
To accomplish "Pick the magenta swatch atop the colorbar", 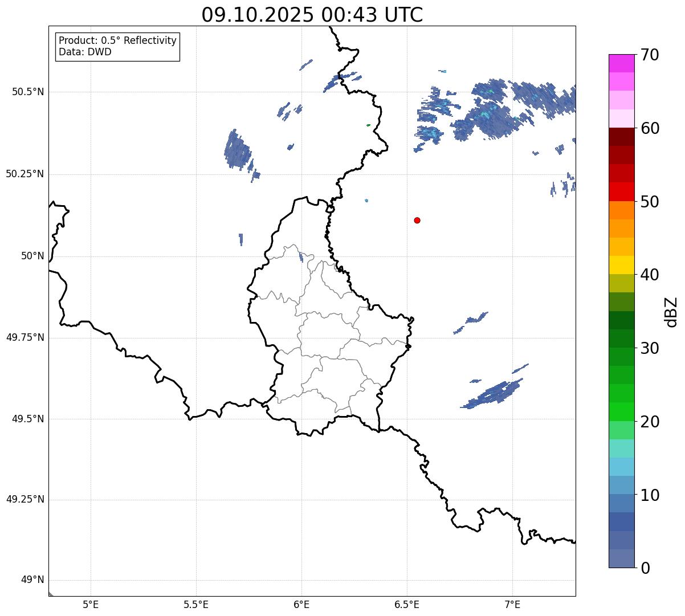I will point(621,63).
